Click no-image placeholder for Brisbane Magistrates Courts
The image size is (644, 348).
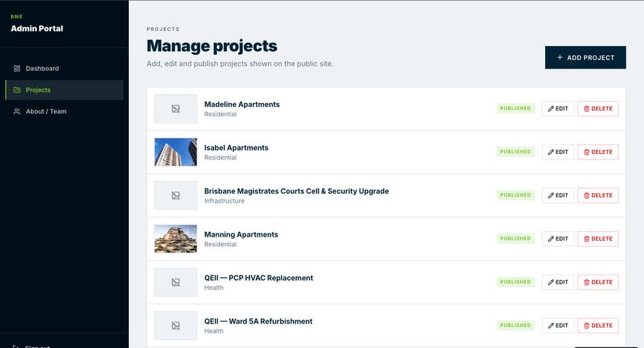pyautogui.click(x=176, y=195)
